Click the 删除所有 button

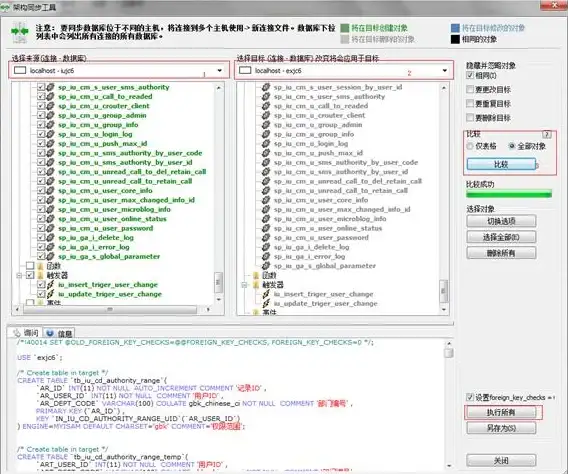point(501,253)
